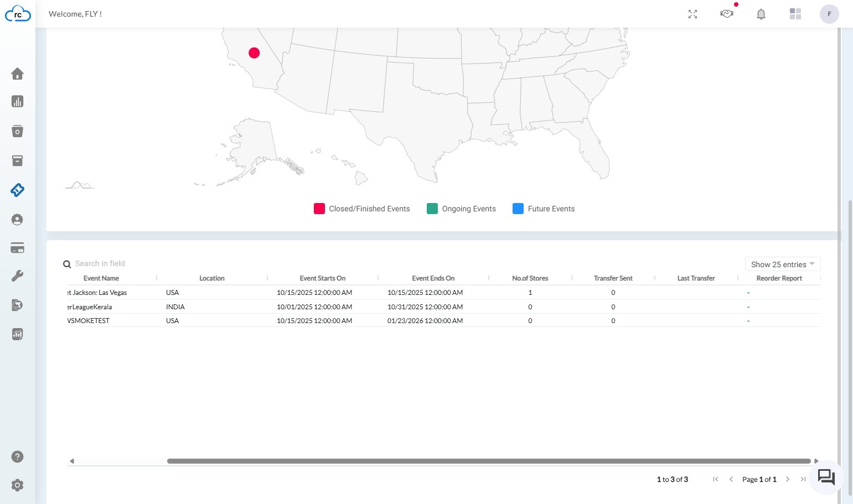Click the 01/23/2026 end date cell
Screen dimensions: 853x504
tap(425, 320)
